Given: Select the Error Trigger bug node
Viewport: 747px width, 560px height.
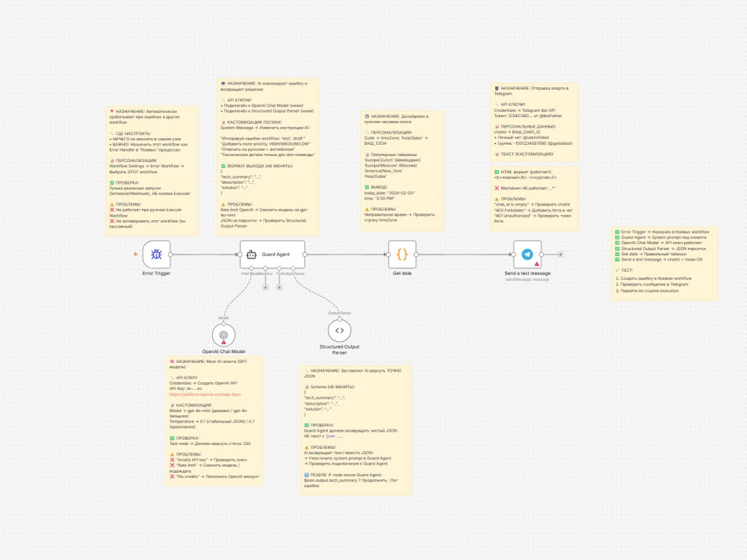Looking at the screenshot, I should point(156,255).
